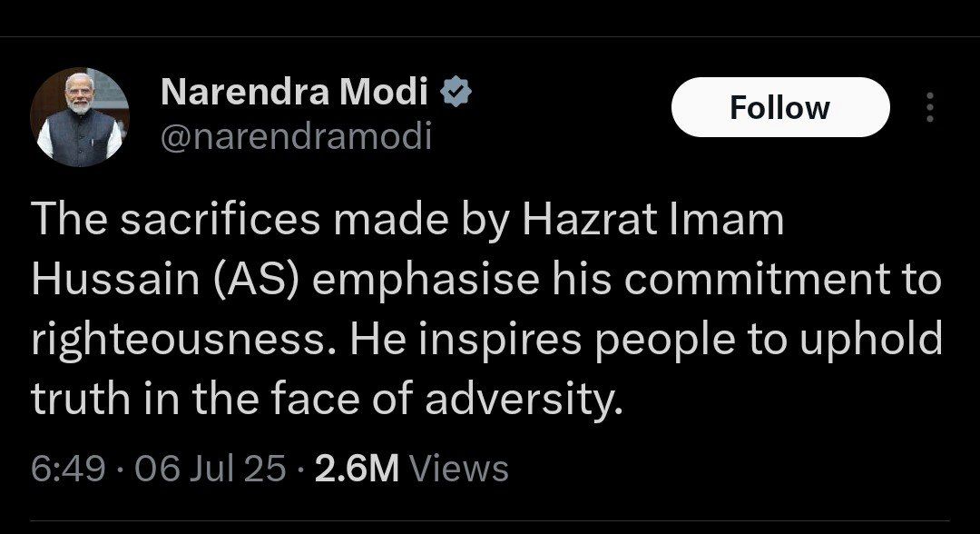Click the word 'adversity' in the tweet
Screen dimensions: 980x534
532,397
